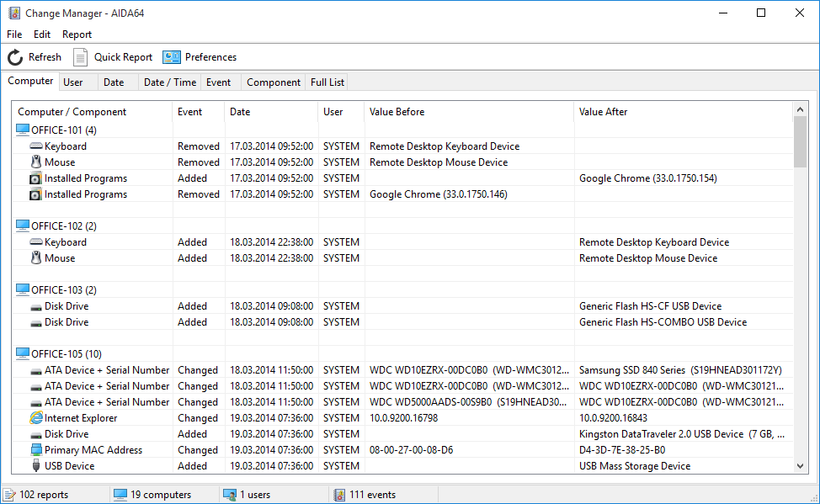
Task: Click the scrollbar up arrow
Action: [x=800, y=109]
